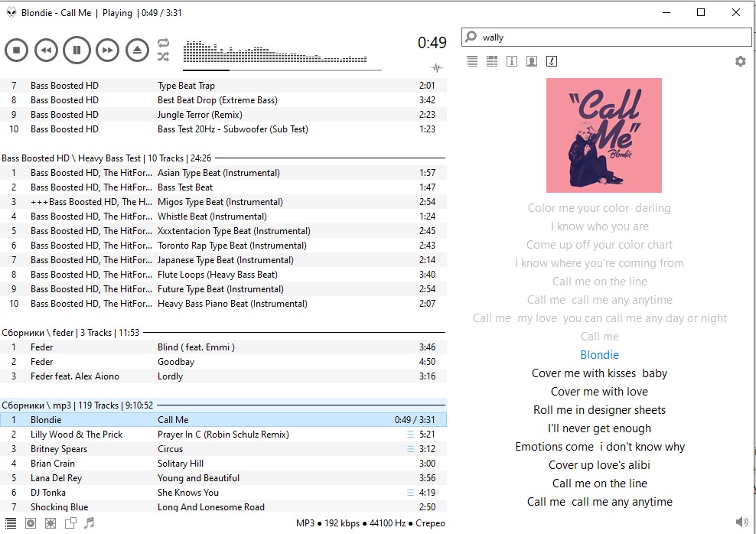Select track "Bass Test Beat"
Viewport: 756px width, 534px height.
click(x=223, y=187)
